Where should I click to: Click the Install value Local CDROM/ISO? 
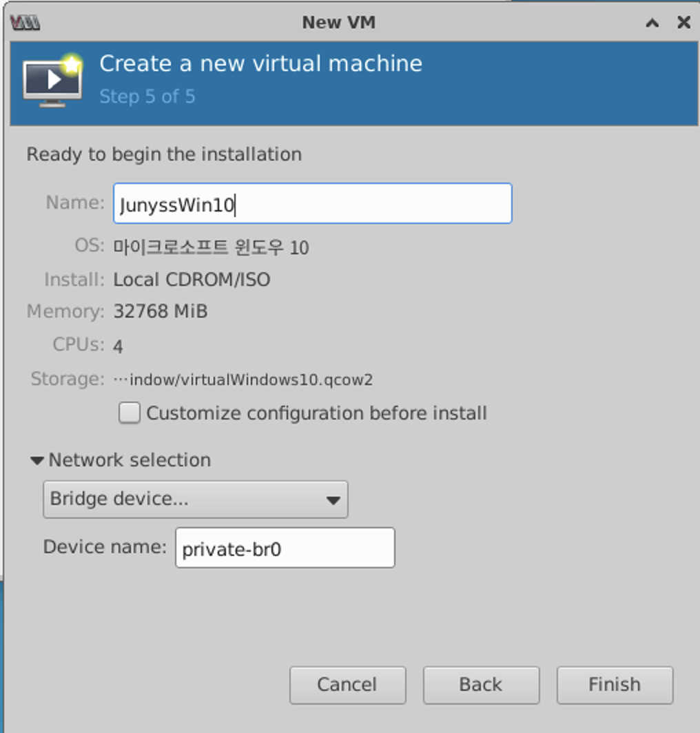[x=192, y=280]
